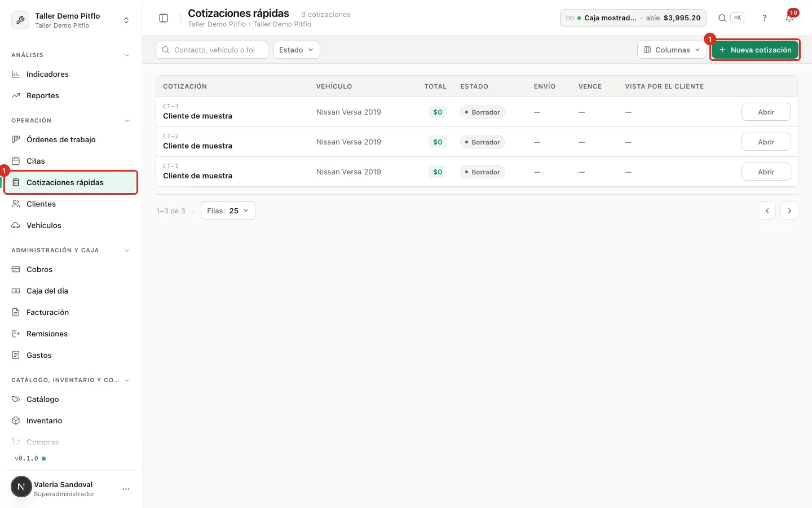Click the Citas calendar icon
Viewport: 812px width, 508px height.
[x=16, y=161]
